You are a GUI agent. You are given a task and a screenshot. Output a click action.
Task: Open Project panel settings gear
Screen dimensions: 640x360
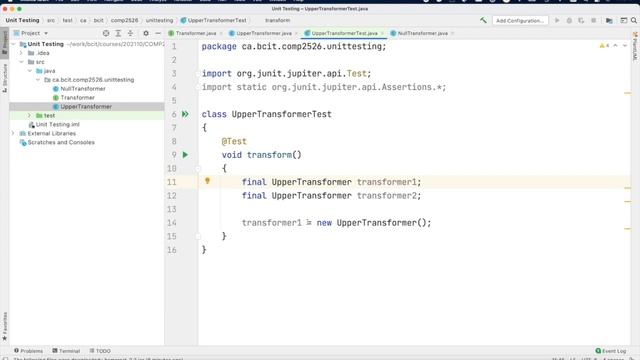tap(146, 33)
